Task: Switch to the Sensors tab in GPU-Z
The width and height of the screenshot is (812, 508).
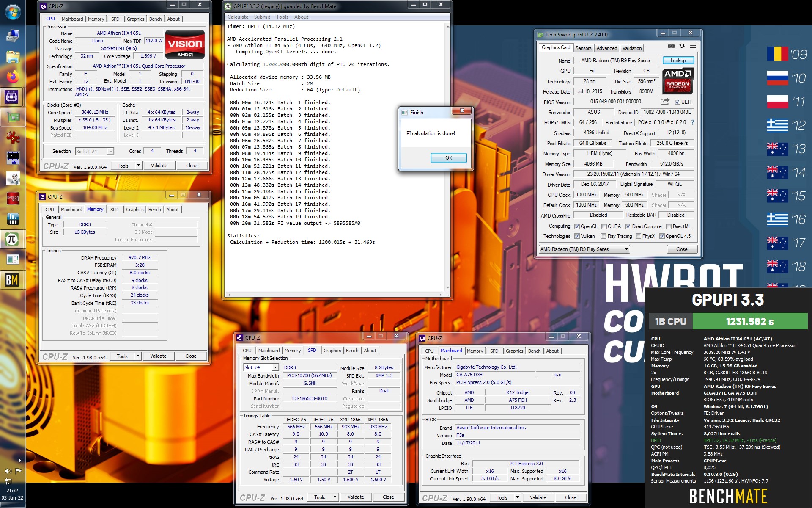Action: click(x=583, y=48)
